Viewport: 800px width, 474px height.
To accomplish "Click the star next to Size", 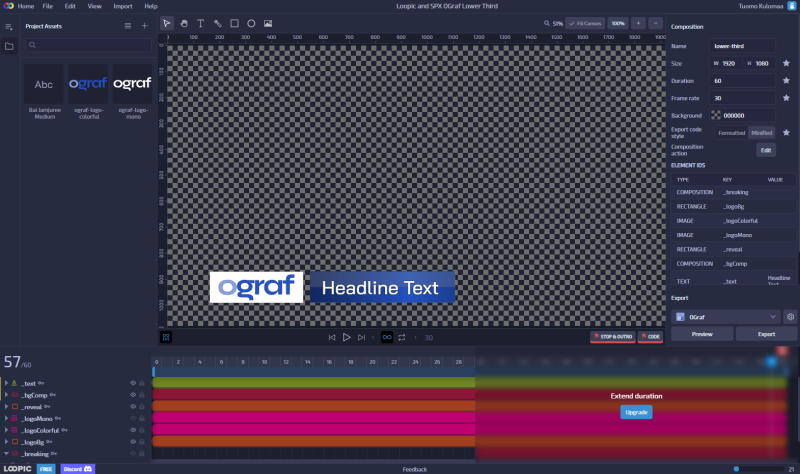I will (x=786, y=63).
